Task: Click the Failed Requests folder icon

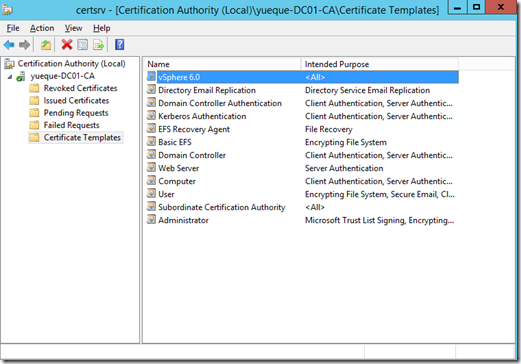Action: click(x=34, y=125)
